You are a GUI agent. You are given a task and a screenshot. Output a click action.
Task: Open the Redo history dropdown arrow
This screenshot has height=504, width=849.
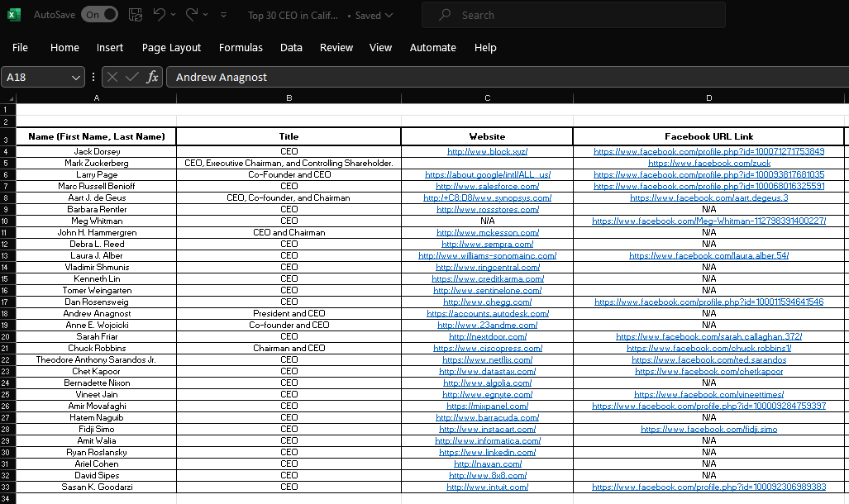tap(206, 15)
